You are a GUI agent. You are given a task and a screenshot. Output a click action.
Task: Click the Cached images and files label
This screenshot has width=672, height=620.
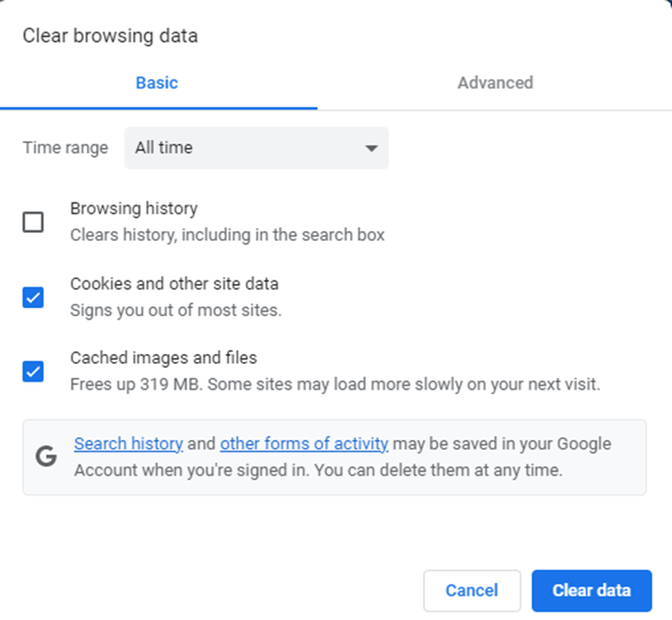pyautogui.click(x=163, y=357)
